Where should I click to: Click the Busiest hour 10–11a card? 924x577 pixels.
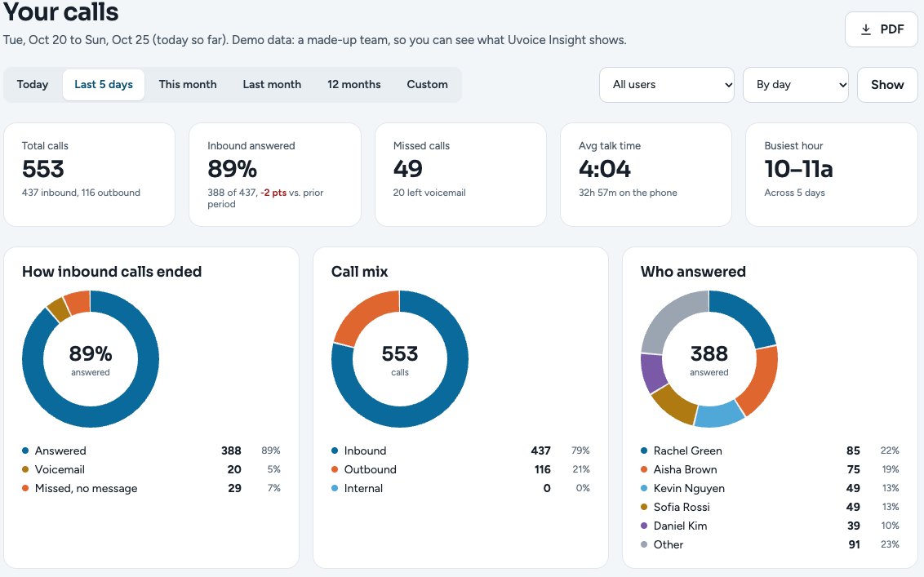click(832, 175)
